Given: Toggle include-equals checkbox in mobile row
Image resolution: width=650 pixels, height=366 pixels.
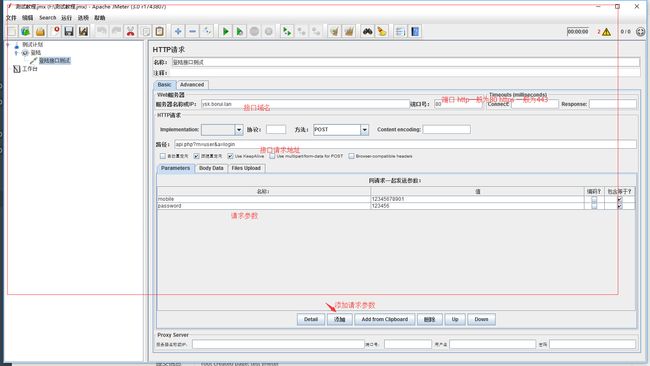Looking at the screenshot, I should tap(619, 199).
